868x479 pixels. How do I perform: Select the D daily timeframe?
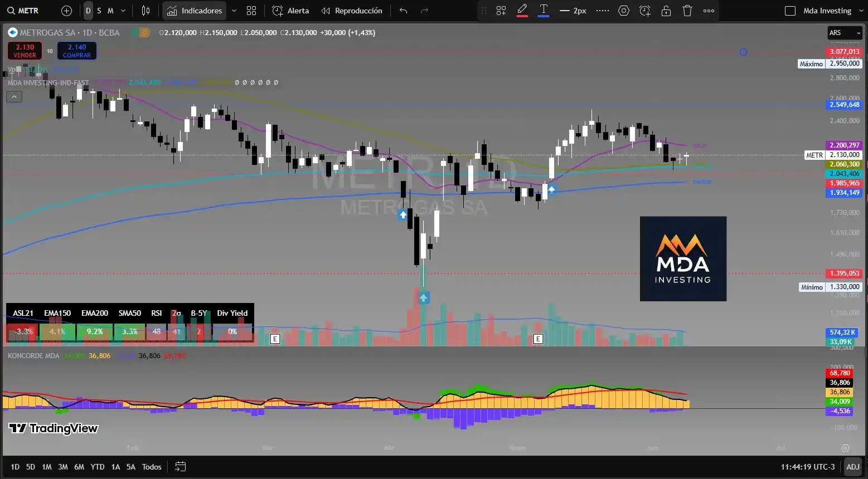pyautogui.click(x=88, y=11)
